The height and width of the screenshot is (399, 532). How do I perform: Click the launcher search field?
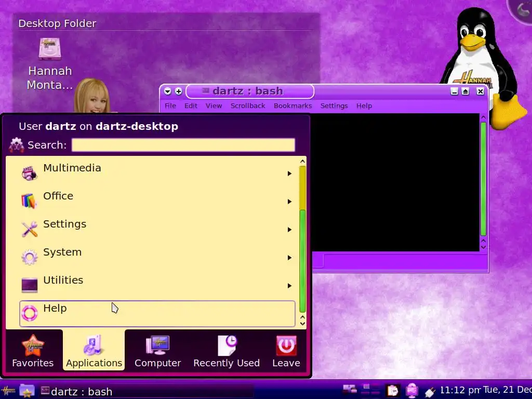[x=183, y=145]
